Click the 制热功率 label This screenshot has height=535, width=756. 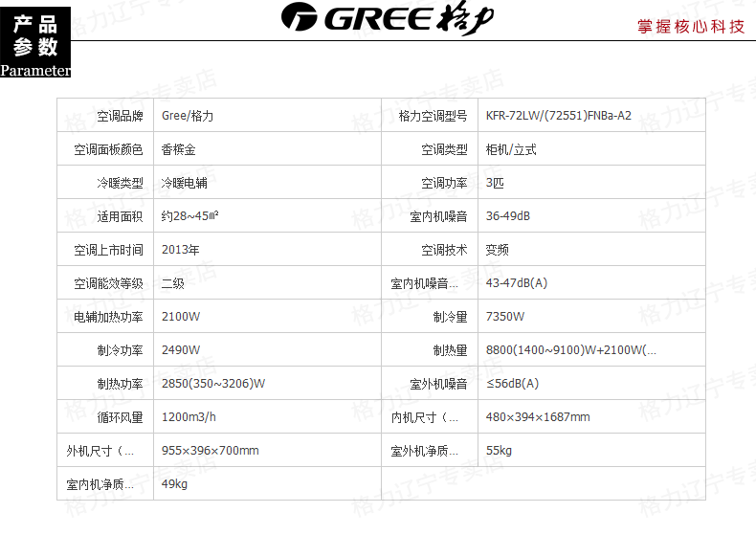click(120, 384)
